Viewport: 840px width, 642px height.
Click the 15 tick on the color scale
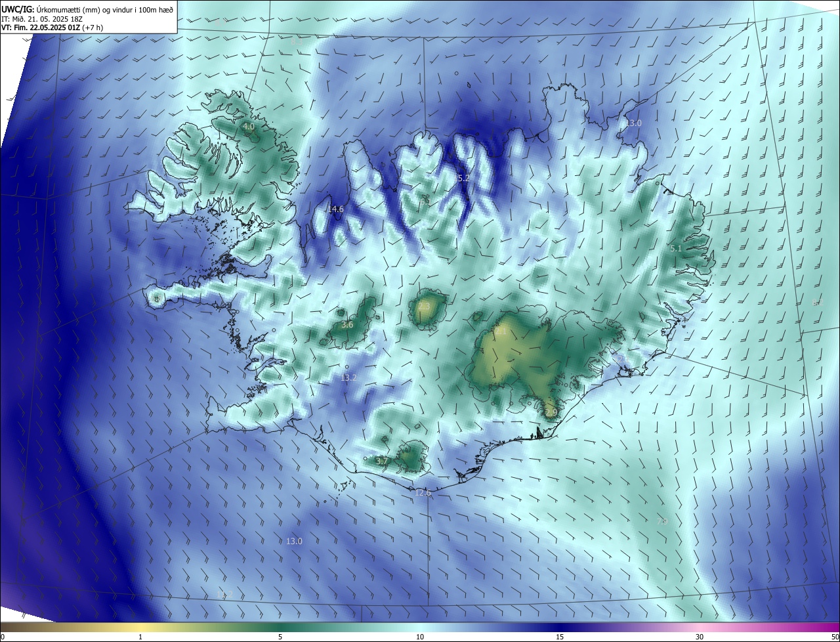[560, 637]
